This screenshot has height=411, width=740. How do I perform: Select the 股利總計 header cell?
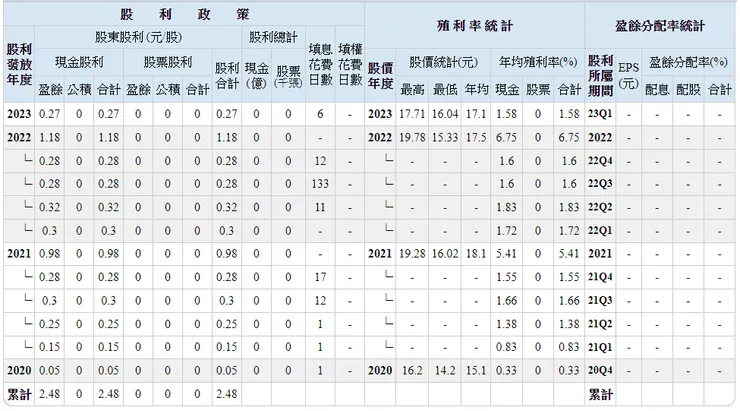[x=273, y=37]
